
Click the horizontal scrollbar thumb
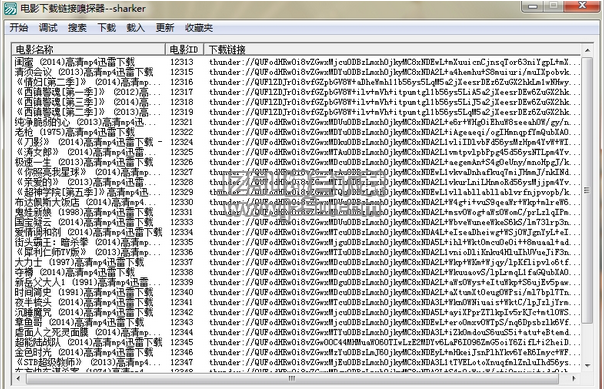tap(292, 379)
